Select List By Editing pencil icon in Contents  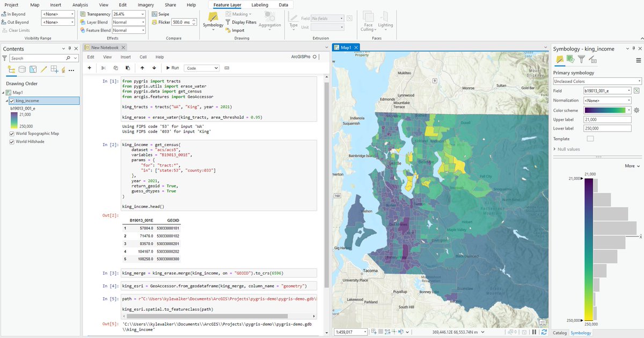click(44, 69)
